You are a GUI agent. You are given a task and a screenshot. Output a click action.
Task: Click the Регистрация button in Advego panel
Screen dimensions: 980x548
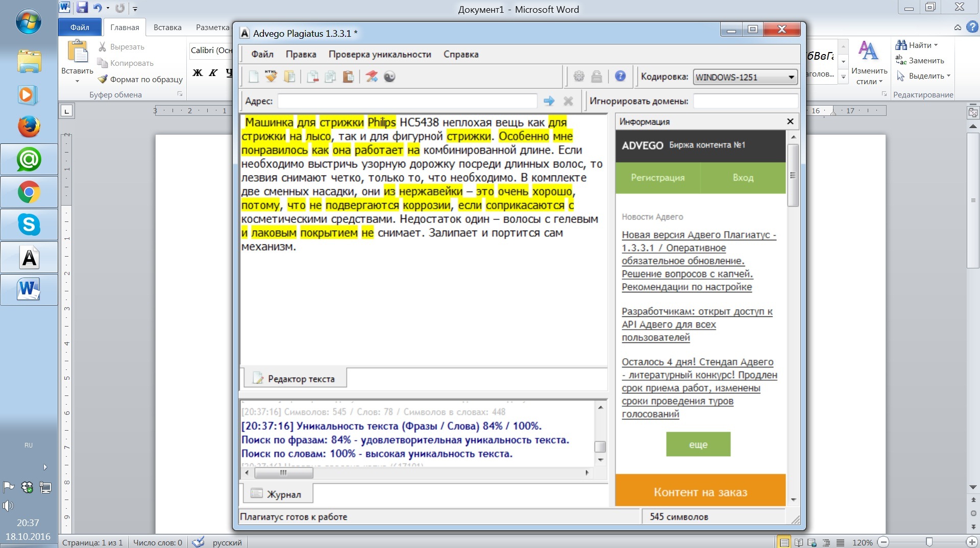pos(658,178)
